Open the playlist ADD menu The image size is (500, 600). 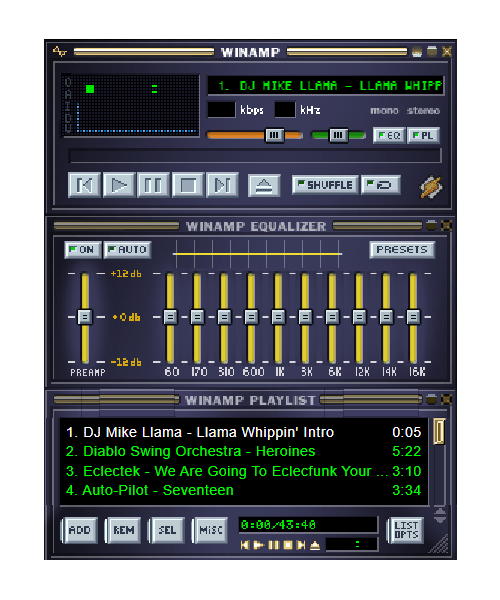pyautogui.click(x=80, y=530)
